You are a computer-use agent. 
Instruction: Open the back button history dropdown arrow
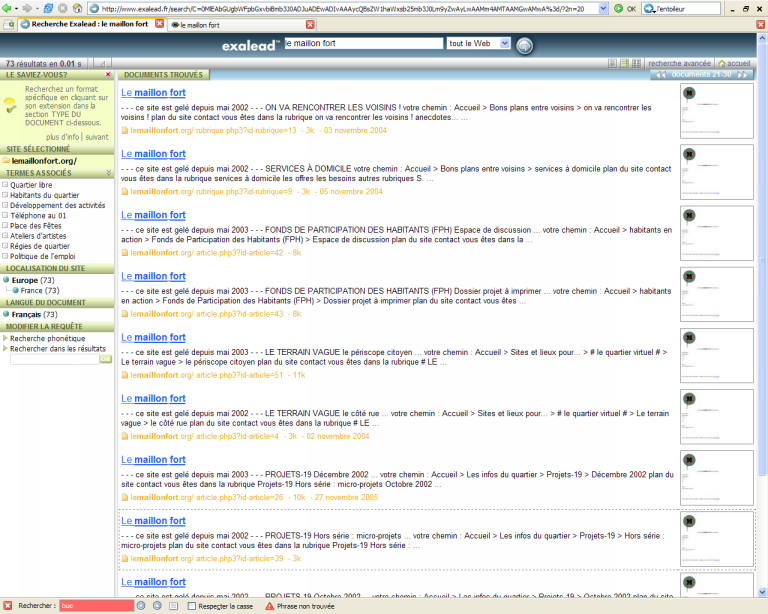[x=16, y=8]
